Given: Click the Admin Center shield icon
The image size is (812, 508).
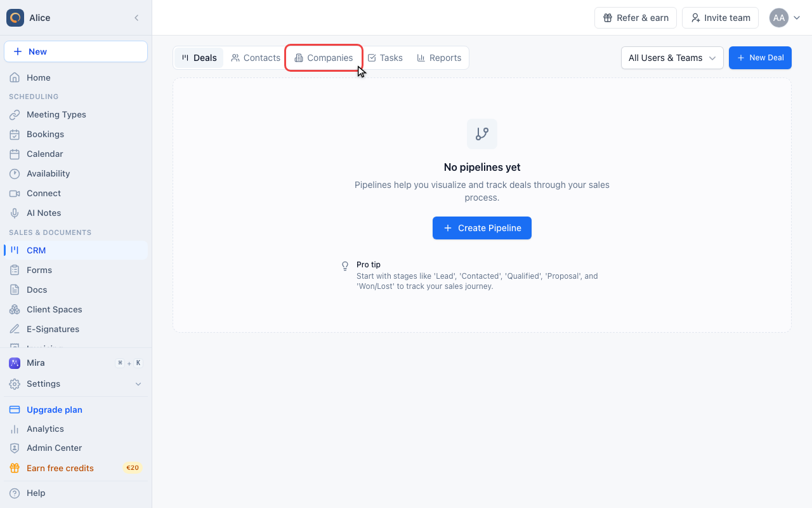Looking at the screenshot, I should pyautogui.click(x=15, y=448).
